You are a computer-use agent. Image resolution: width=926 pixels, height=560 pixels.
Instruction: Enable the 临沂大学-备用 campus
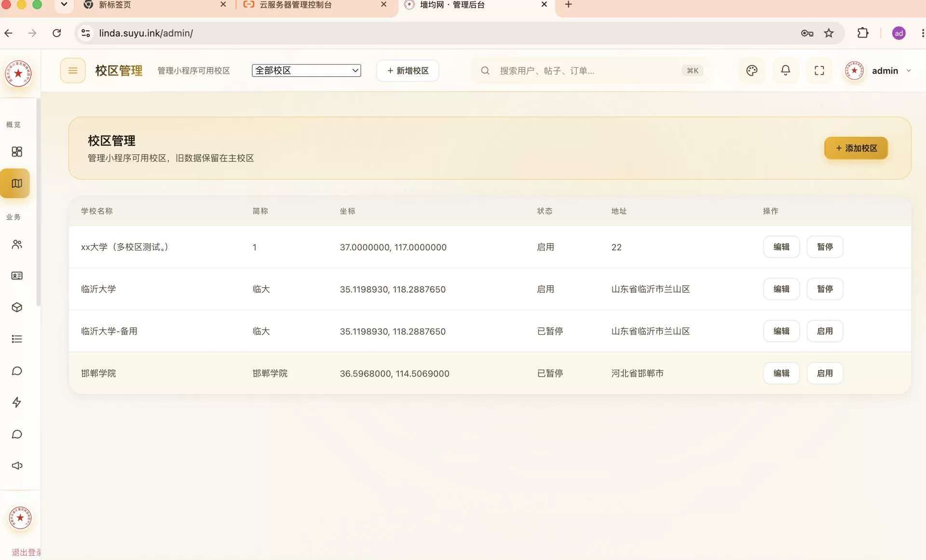point(825,331)
